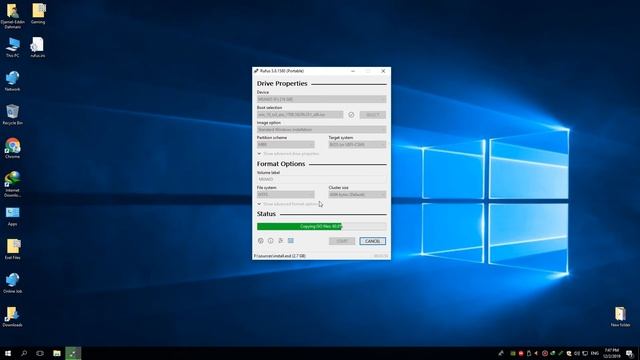Open the volume icon in the system tray
This screenshot has width=640, height=360.
click(577, 353)
